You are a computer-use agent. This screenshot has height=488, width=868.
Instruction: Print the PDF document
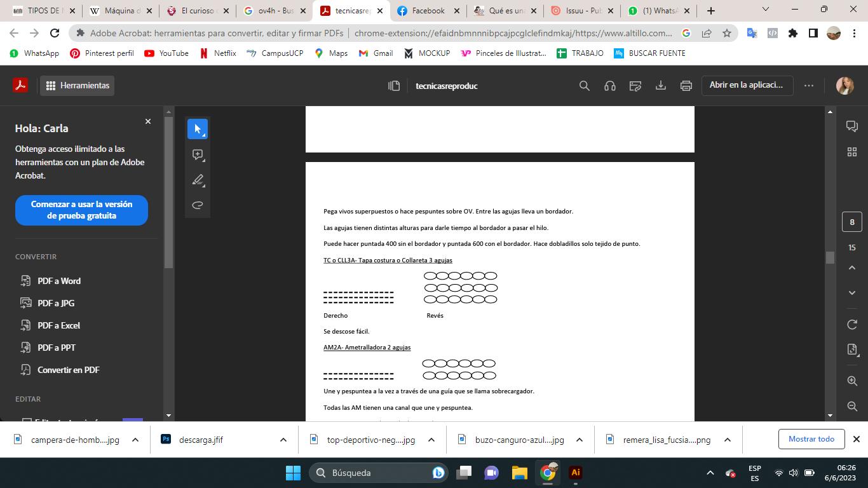[686, 86]
